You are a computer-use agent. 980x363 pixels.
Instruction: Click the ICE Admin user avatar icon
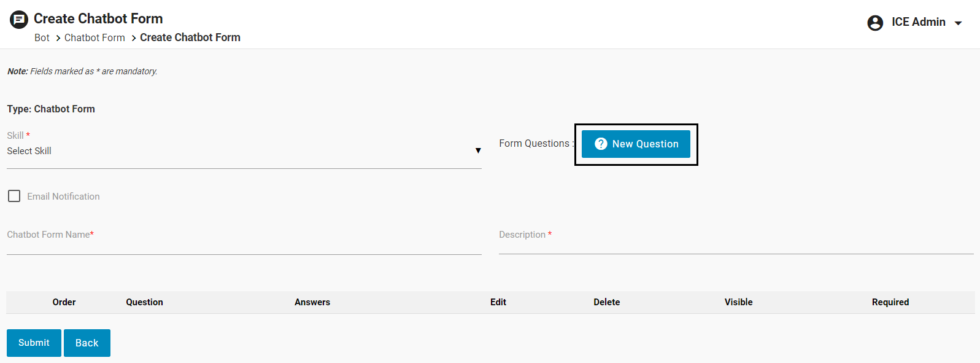pyautogui.click(x=874, y=23)
